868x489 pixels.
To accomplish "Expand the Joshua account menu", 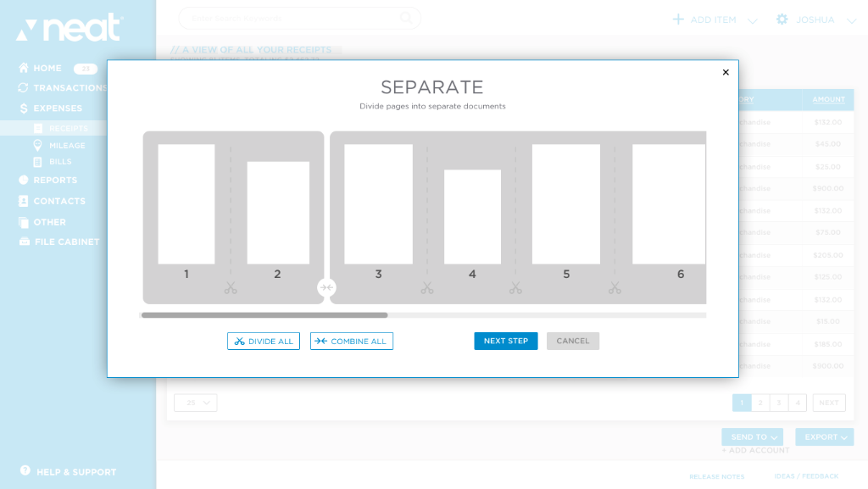I will [815, 19].
